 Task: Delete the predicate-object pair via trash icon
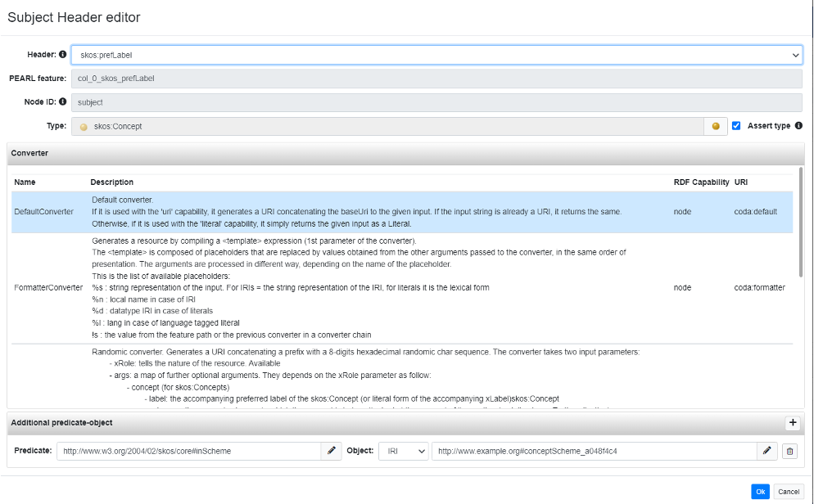[789, 450]
